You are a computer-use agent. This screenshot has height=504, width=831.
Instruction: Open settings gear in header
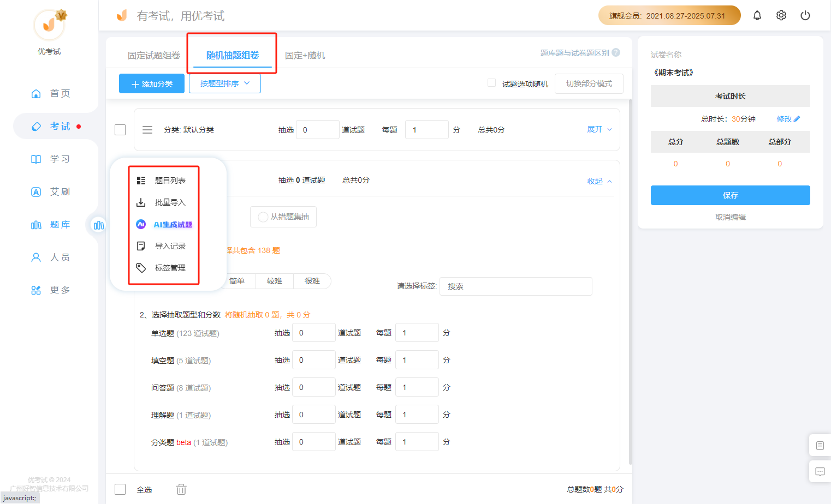(x=781, y=15)
